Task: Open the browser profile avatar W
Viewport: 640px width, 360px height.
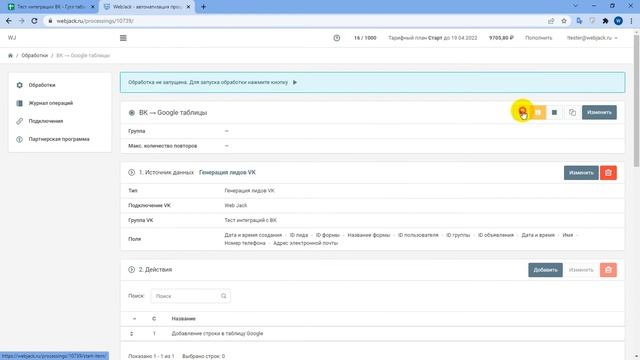Action: (x=618, y=21)
